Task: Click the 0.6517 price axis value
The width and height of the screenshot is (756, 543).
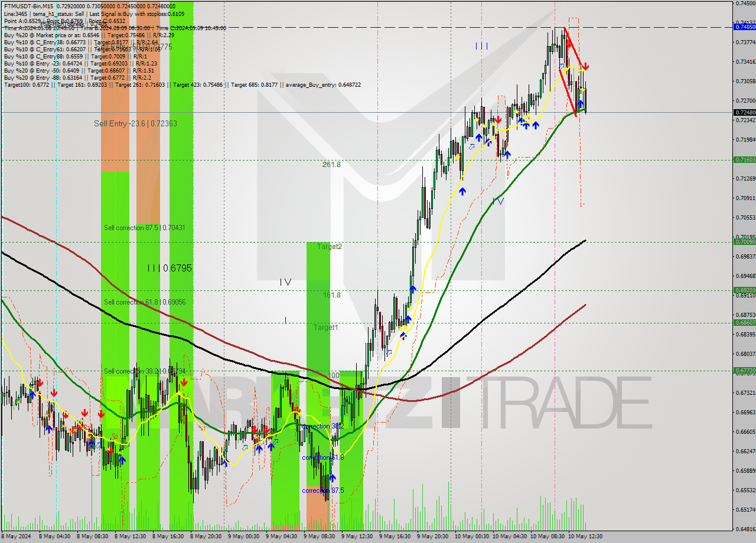Action: (745, 509)
